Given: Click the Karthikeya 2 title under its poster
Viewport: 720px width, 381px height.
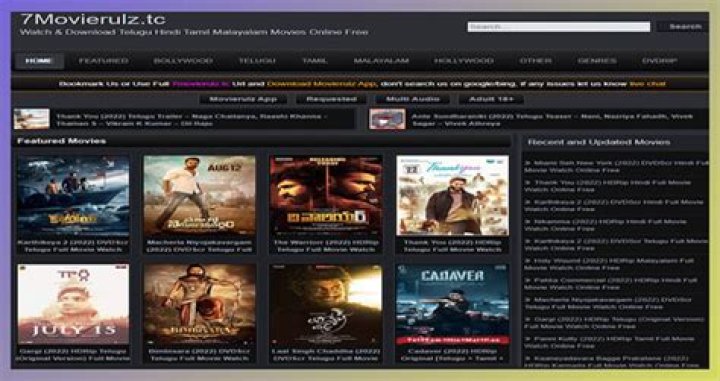Looking at the screenshot, I should pyautogui.click(x=73, y=246).
